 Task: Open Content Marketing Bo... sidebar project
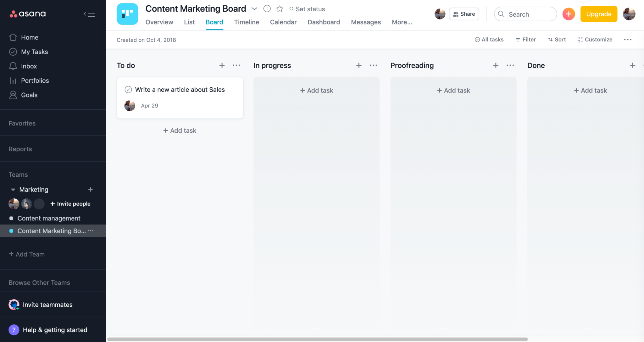tap(52, 231)
